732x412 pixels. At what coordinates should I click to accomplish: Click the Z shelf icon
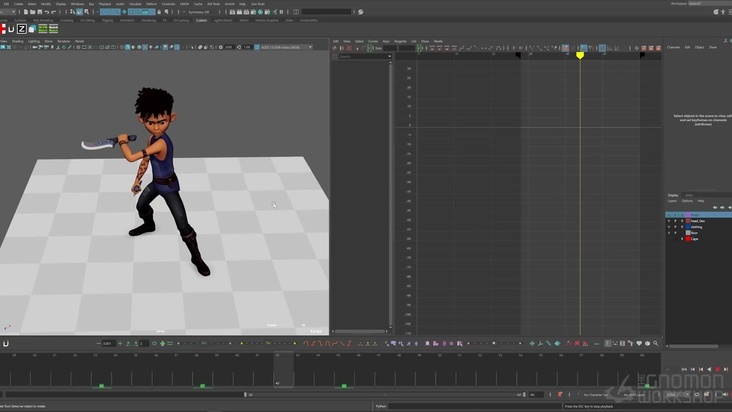click(21, 29)
